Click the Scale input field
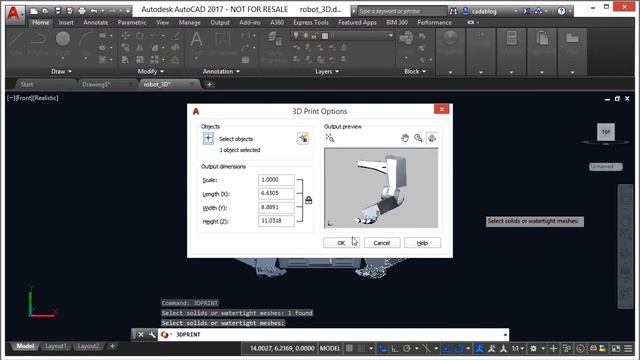640x360 pixels. (x=276, y=180)
